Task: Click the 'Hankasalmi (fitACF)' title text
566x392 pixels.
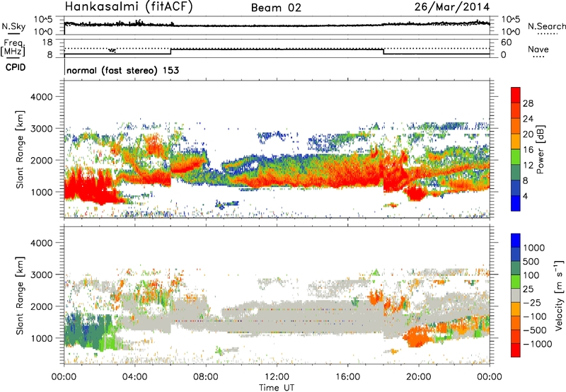Action: [x=129, y=7]
